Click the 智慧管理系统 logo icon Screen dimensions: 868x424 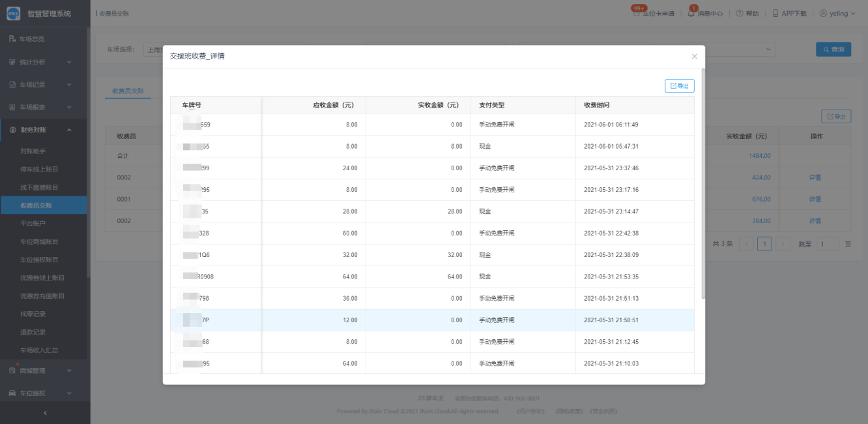click(13, 13)
